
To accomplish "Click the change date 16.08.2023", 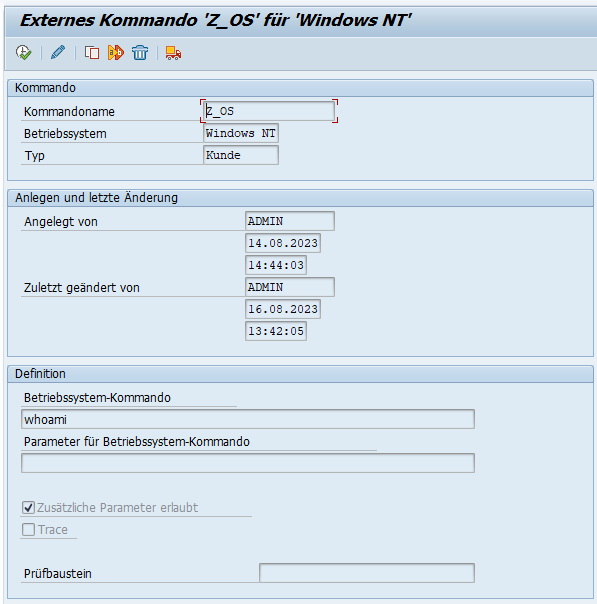I will pos(283,309).
